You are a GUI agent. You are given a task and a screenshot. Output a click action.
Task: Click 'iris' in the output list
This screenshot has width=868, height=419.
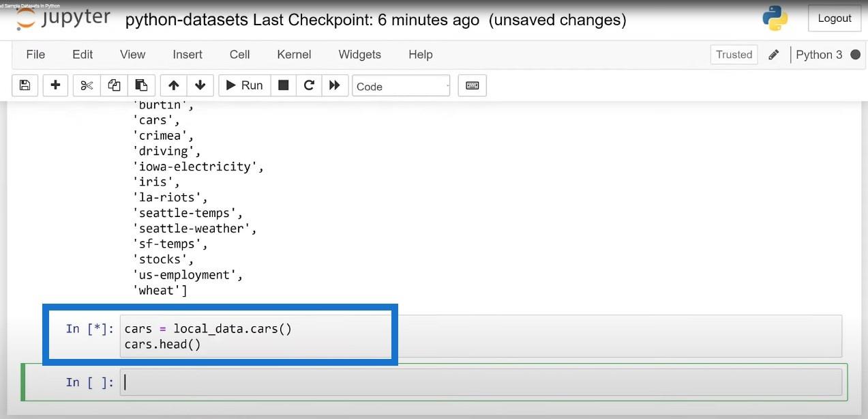(x=153, y=182)
